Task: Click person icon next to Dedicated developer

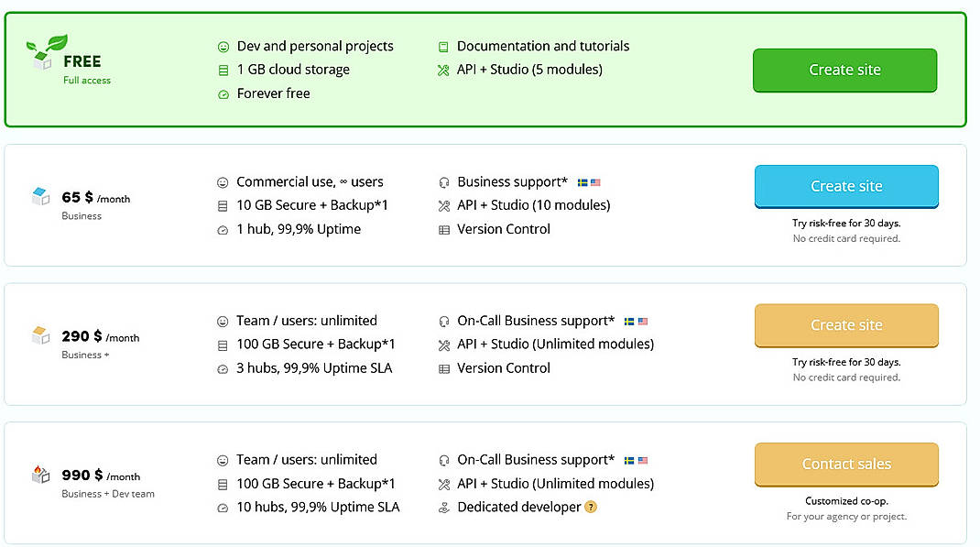Action: coord(444,508)
